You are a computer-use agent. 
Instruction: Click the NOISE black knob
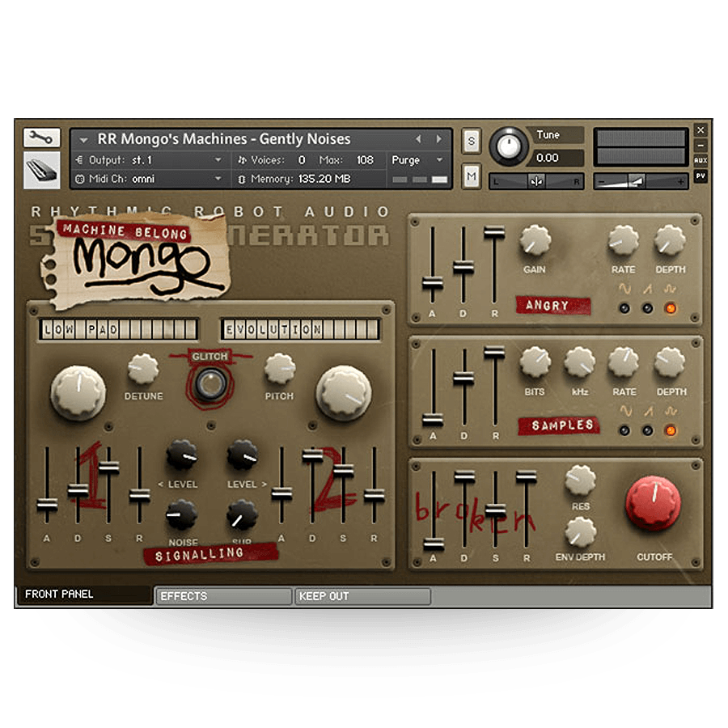point(181,515)
